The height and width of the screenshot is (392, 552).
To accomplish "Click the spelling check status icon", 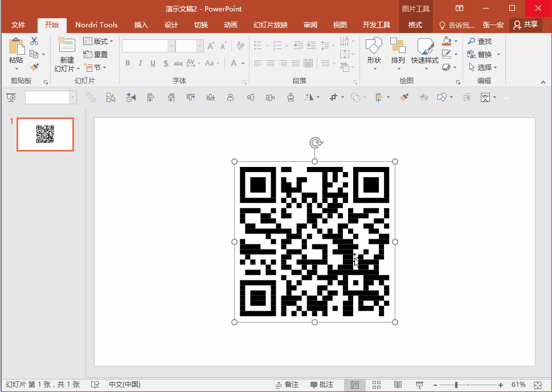I will (x=95, y=385).
